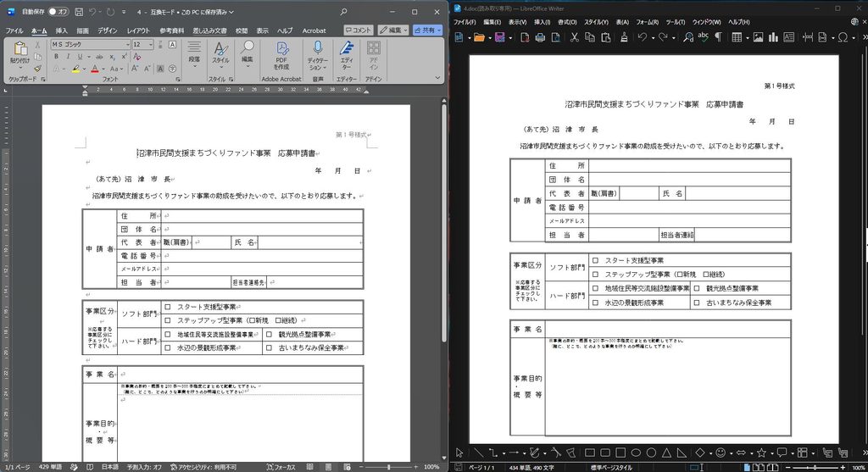Click the 共有 share button in Word
The width and height of the screenshot is (868, 472).
[x=427, y=30]
